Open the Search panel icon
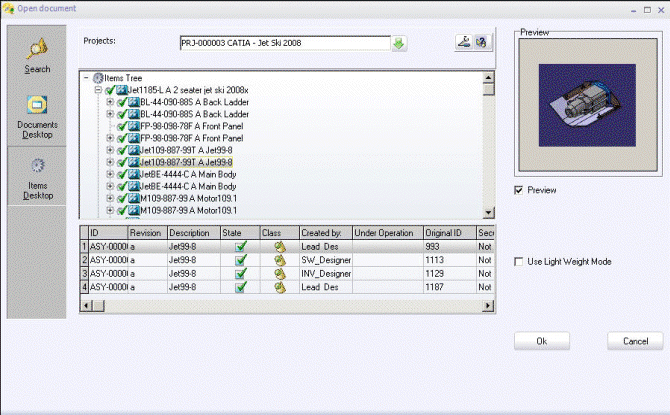The height and width of the screenshot is (415, 670). [37, 54]
